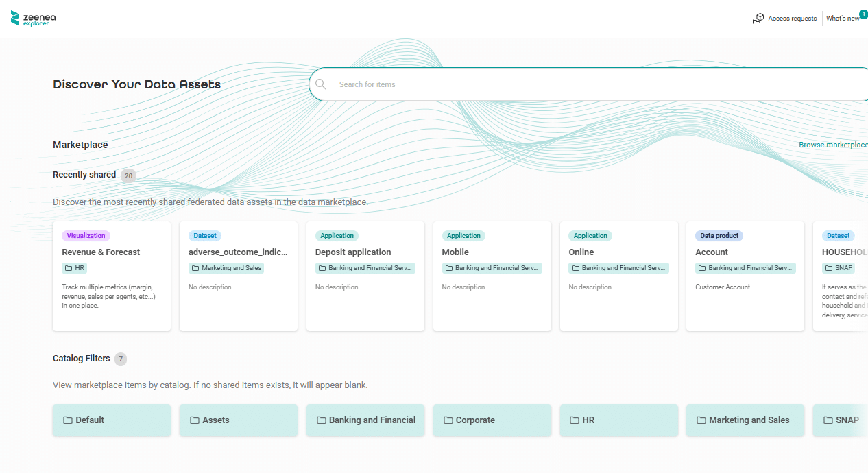Click the Access requests box icon

pos(758,19)
